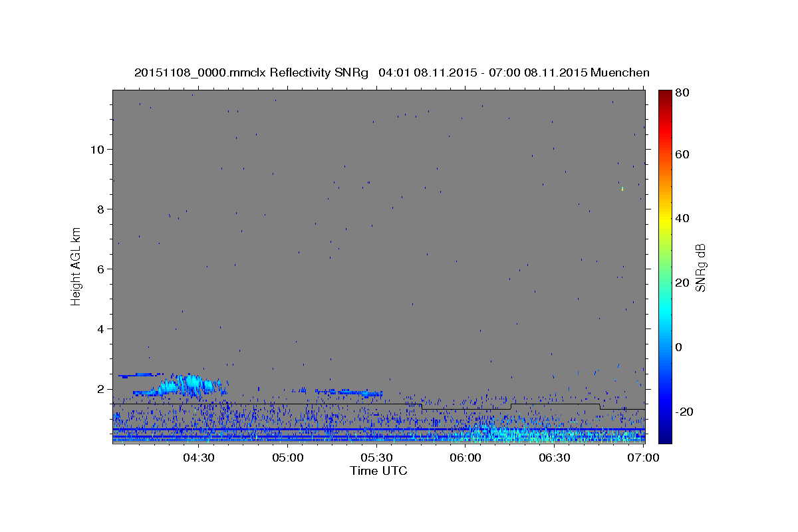Click the 05:30 time tick label

376,458
